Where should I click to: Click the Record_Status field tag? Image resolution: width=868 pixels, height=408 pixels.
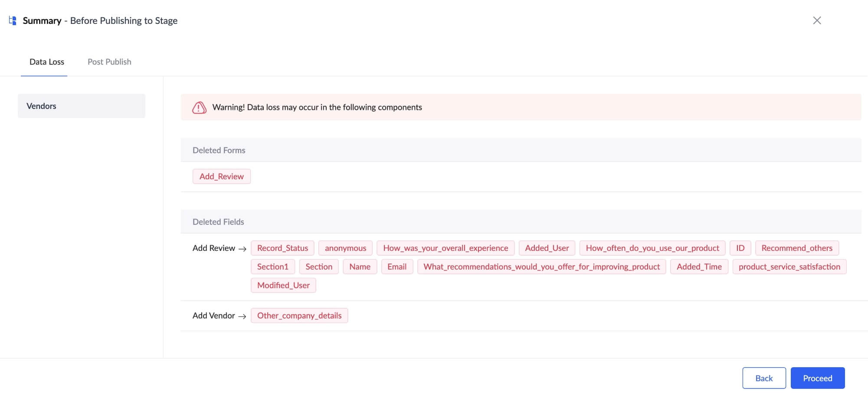click(282, 248)
